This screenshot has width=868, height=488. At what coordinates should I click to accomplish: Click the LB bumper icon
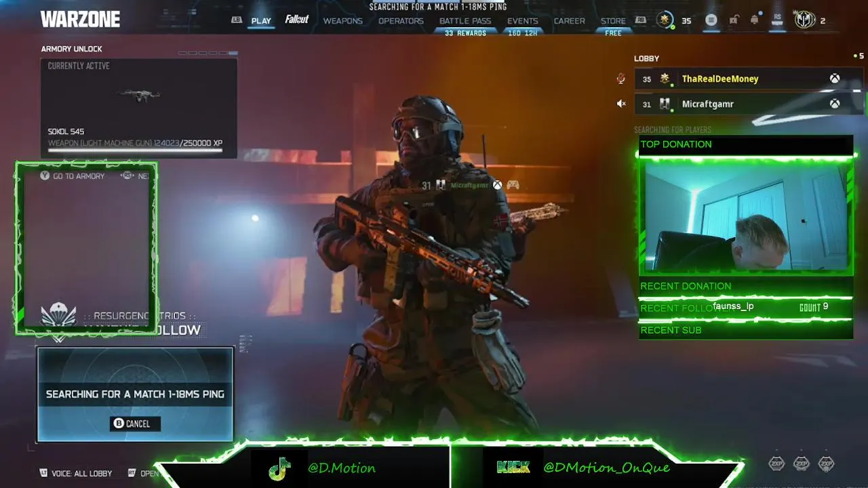(x=237, y=20)
